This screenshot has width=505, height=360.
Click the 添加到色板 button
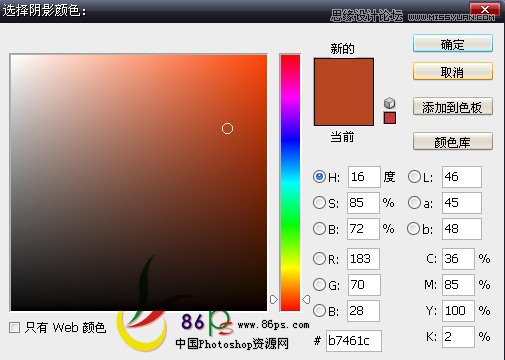(x=453, y=107)
